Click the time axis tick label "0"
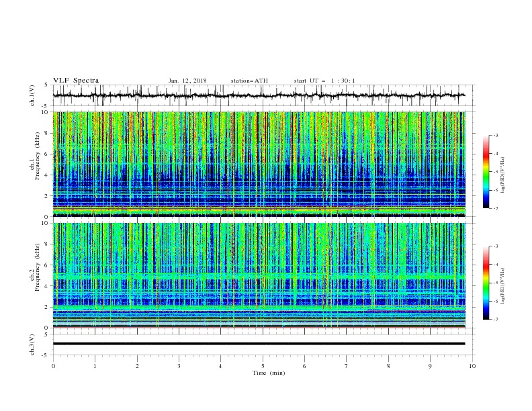This screenshot has width=532, height=411. tap(53, 366)
